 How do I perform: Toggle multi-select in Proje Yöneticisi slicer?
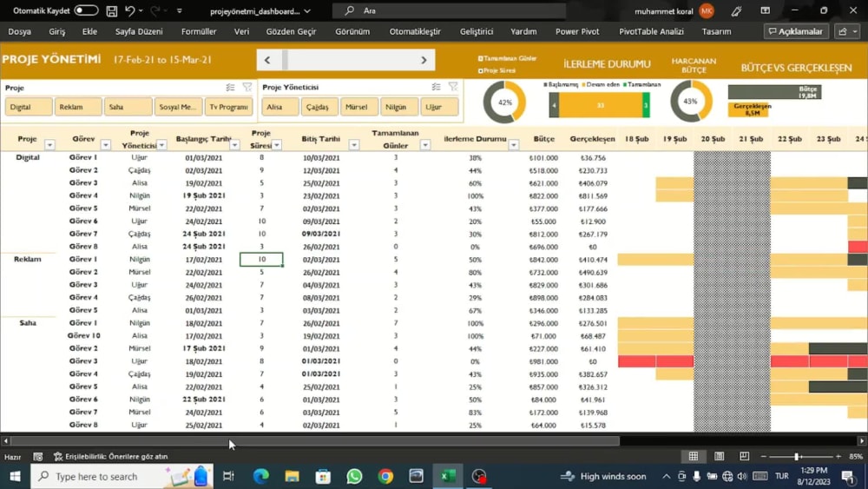(x=437, y=87)
